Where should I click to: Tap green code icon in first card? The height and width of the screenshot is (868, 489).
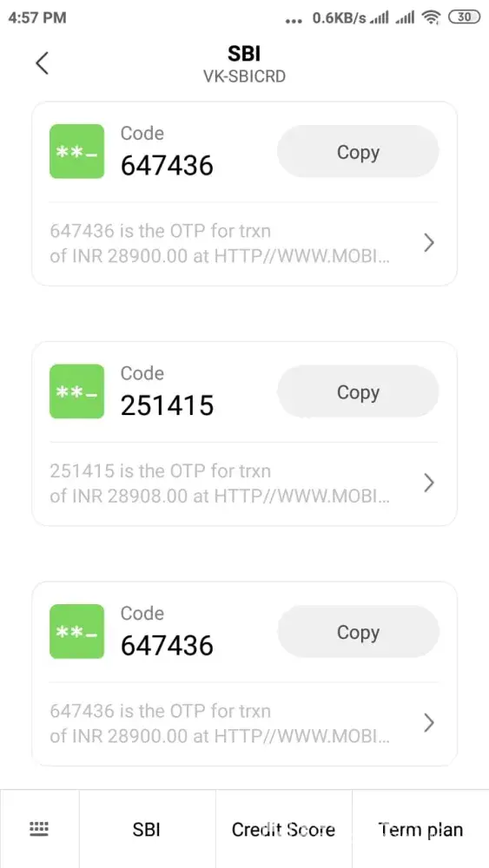77,151
